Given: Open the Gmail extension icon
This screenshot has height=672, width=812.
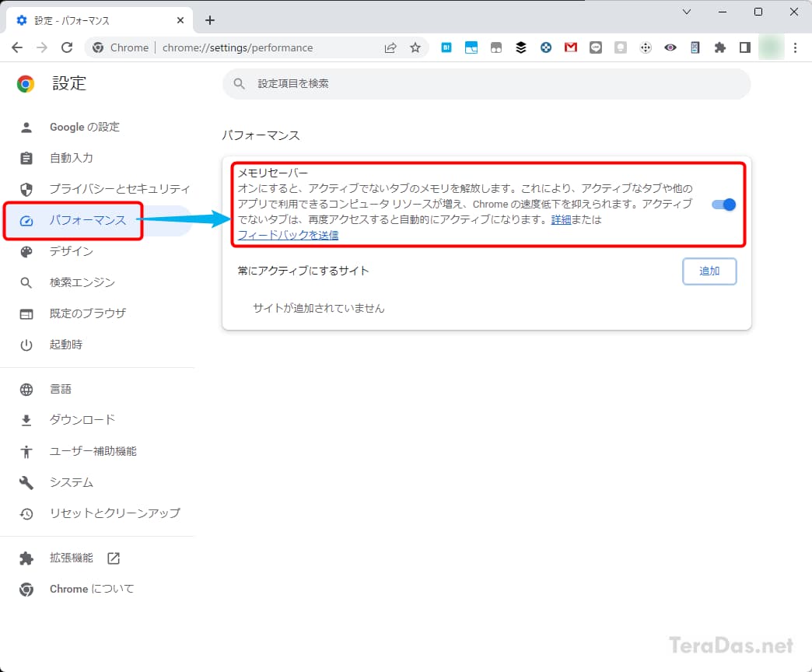Looking at the screenshot, I should (x=571, y=47).
